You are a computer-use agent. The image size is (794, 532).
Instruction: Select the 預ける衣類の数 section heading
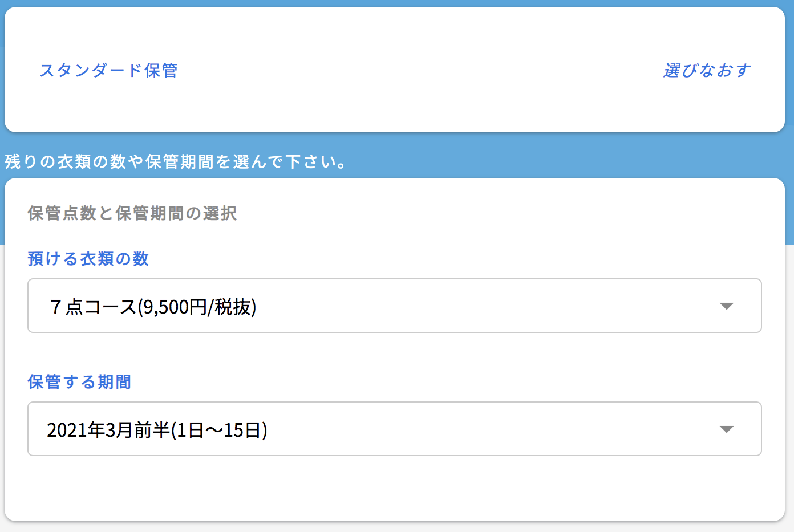coord(88,258)
